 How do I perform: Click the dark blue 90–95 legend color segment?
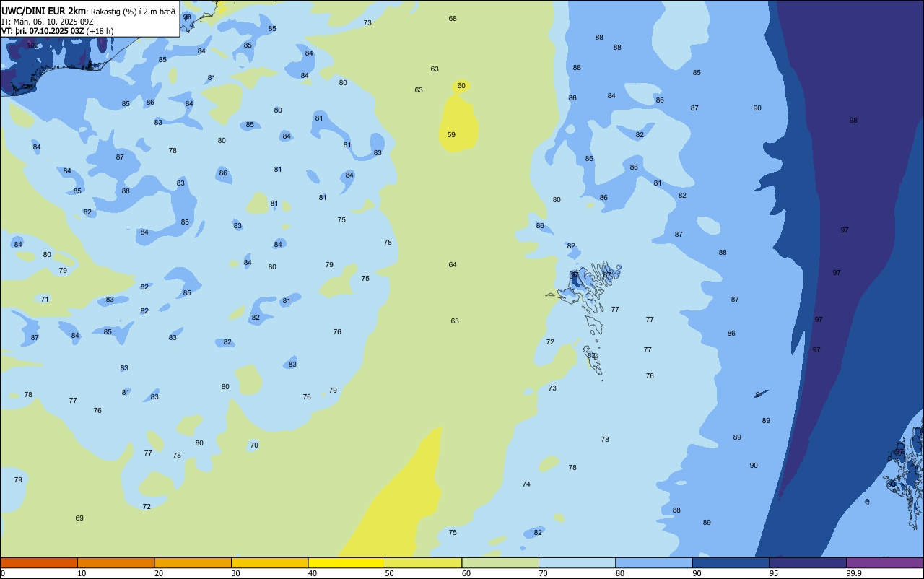731,562
